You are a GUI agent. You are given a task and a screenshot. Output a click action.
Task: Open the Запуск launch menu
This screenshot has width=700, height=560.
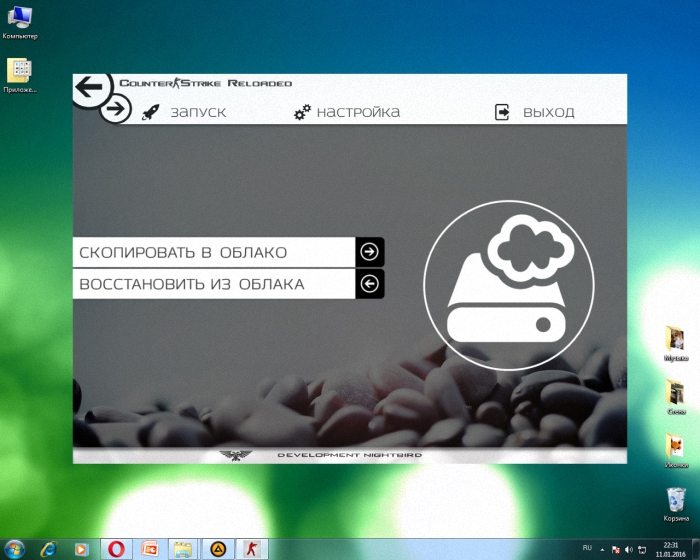(198, 112)
